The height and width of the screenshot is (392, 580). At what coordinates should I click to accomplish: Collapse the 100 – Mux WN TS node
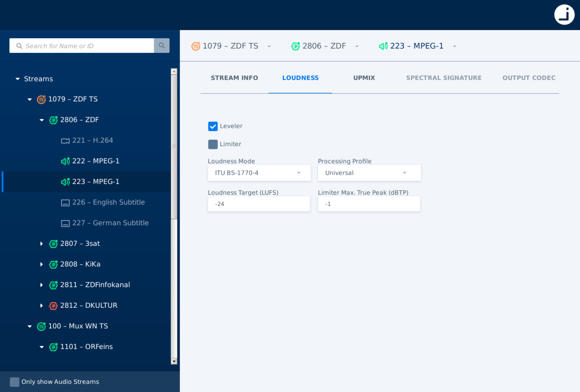pos(30,326)
